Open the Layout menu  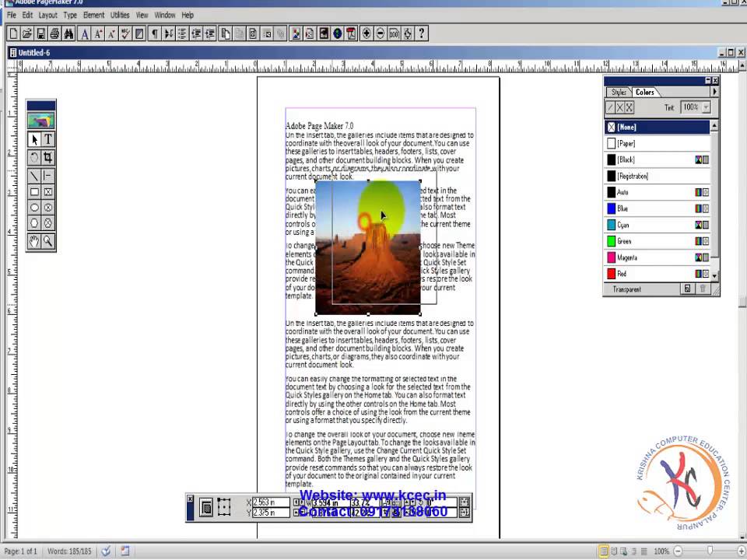(47, 16)
